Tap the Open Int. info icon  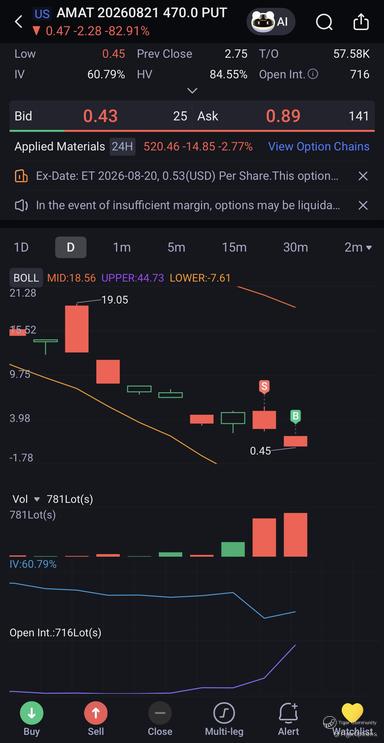pos(313,74)
